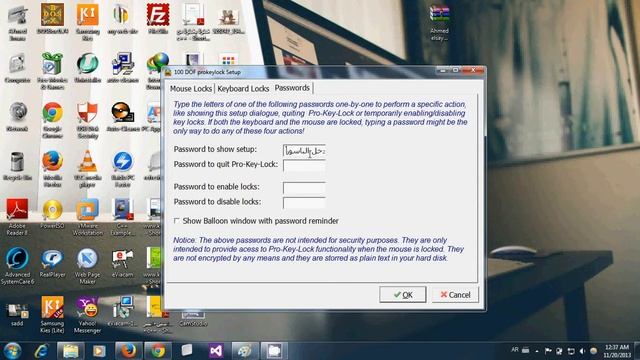Open the eViacam desktop shortcut
The image size is (640, 360).
tap(122, 263)
